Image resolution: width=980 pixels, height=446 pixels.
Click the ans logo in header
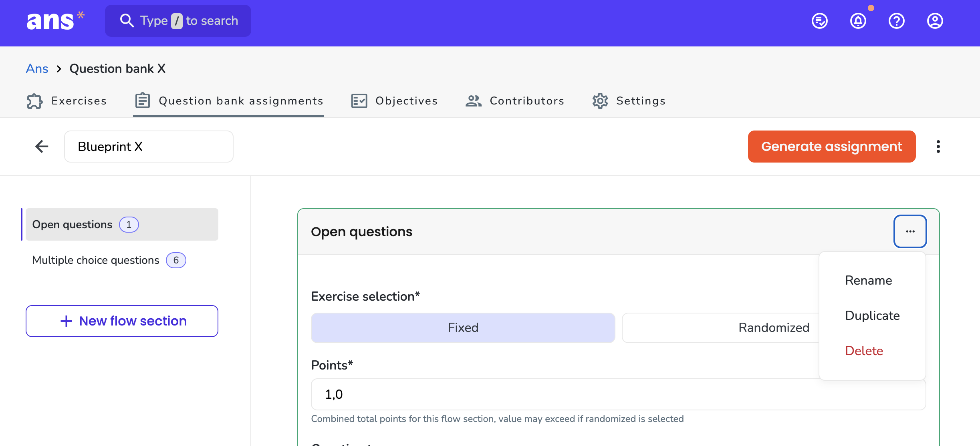55,21
